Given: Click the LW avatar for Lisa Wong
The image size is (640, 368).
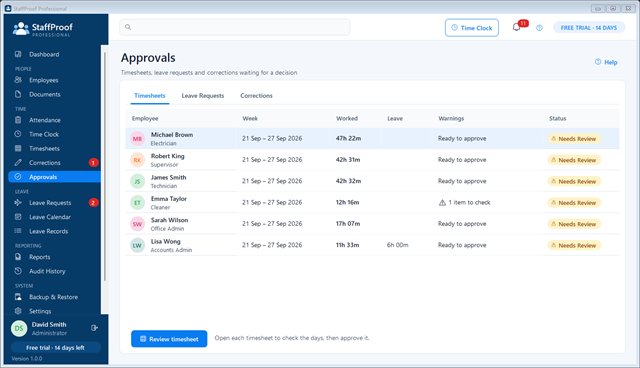Looking at the screenshot, I should (138, 245).
